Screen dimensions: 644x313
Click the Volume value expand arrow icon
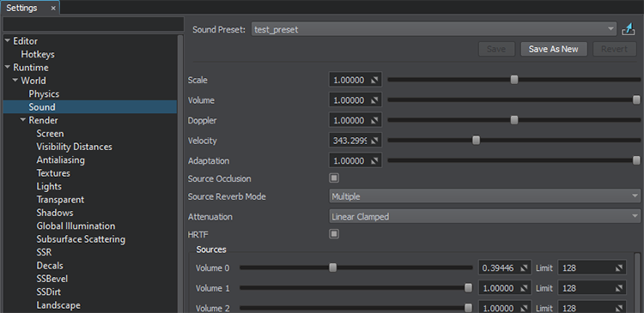pos(374,100)
